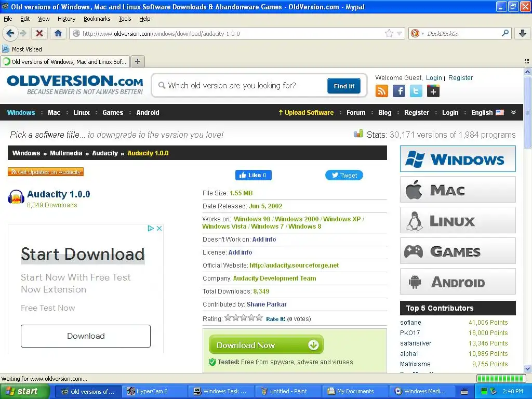Viewport: 532px width, 399px height.
Task: Open the Most Visited bookmarks folder
Action: pos(22,49)
